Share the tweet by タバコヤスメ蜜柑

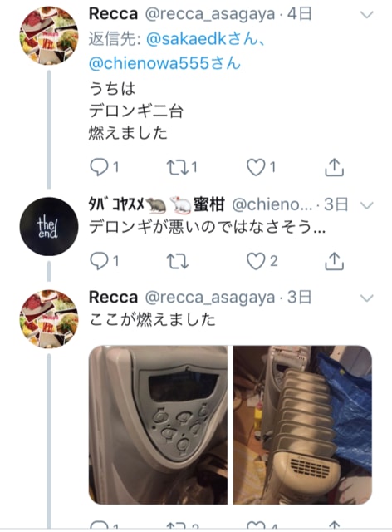tap(335, 261)
